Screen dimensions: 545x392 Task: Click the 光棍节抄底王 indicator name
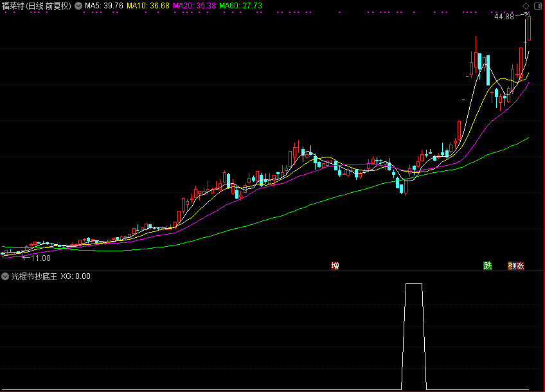[34, 276]
